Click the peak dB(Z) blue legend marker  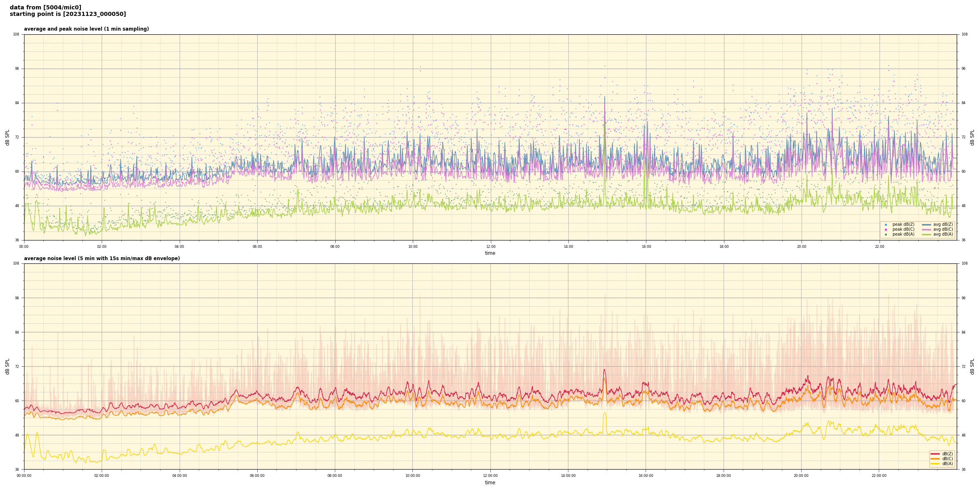click(x=886, y=225)
